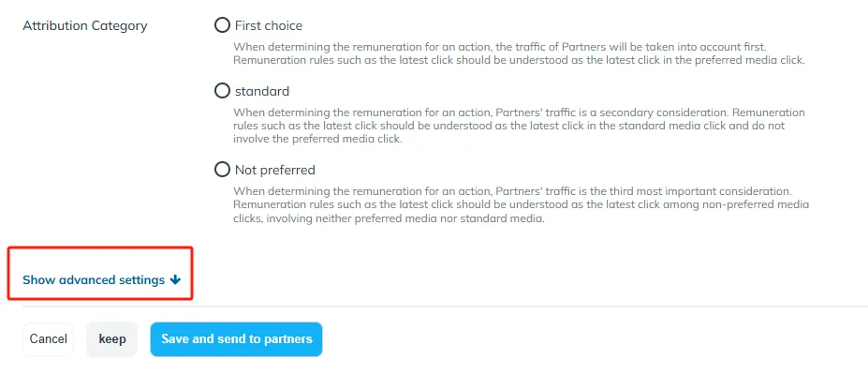Click the divider line above the Cancel button

click(x=445, y=306)
